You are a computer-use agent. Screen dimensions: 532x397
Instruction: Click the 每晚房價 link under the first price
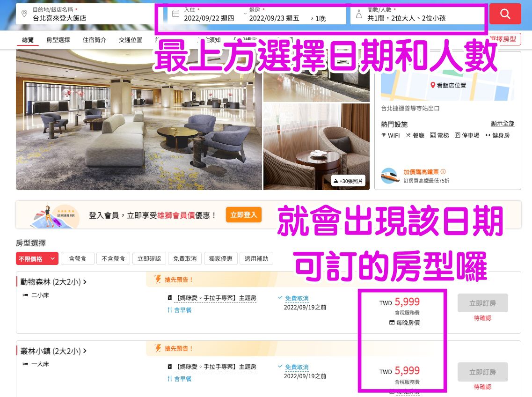[x=408, y=323]
